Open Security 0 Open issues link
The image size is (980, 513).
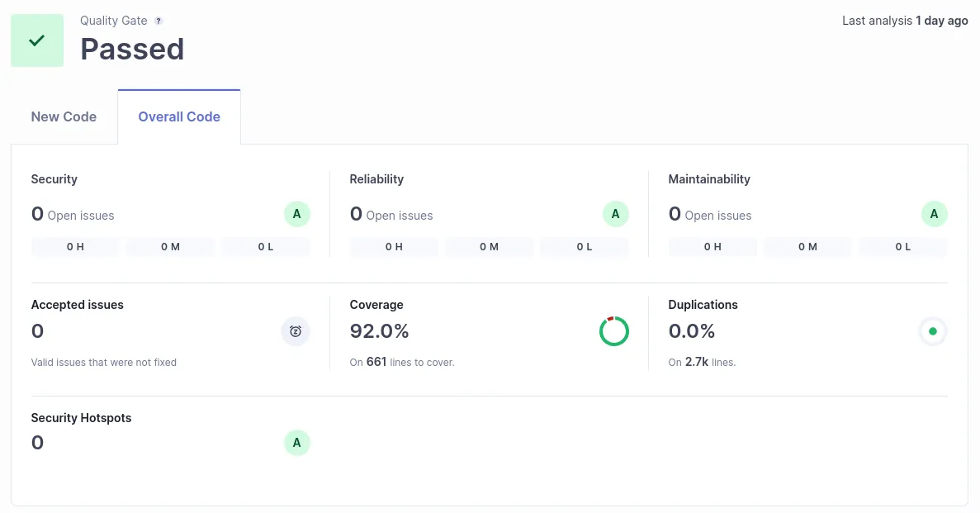(x=73, y=215)
